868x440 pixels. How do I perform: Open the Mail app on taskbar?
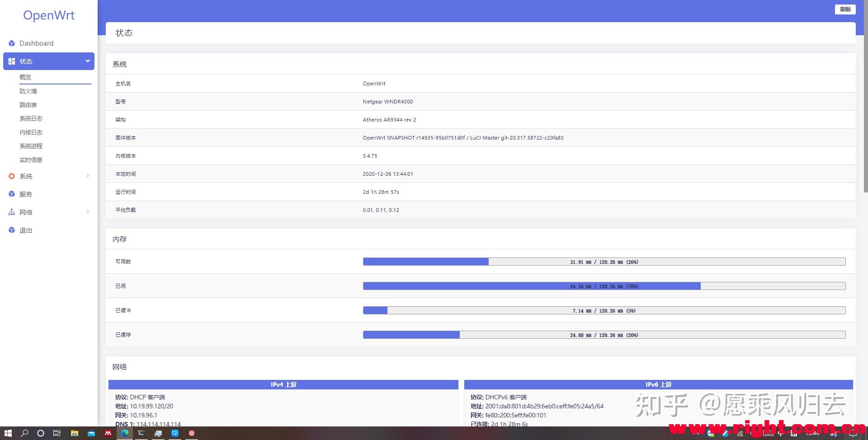click(x=91, y=433)
